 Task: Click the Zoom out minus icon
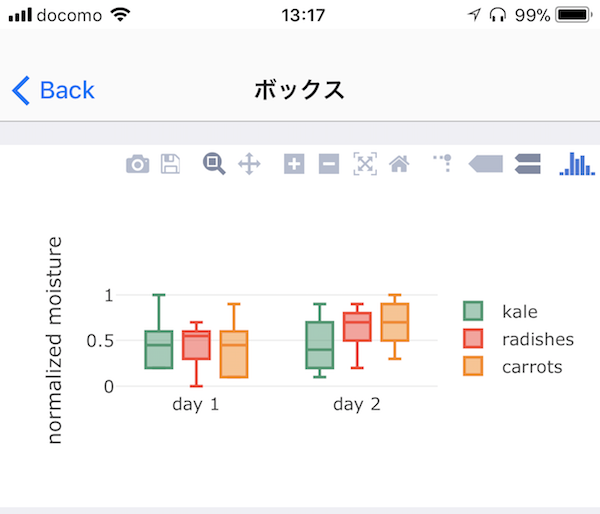(x=329, y=164)
